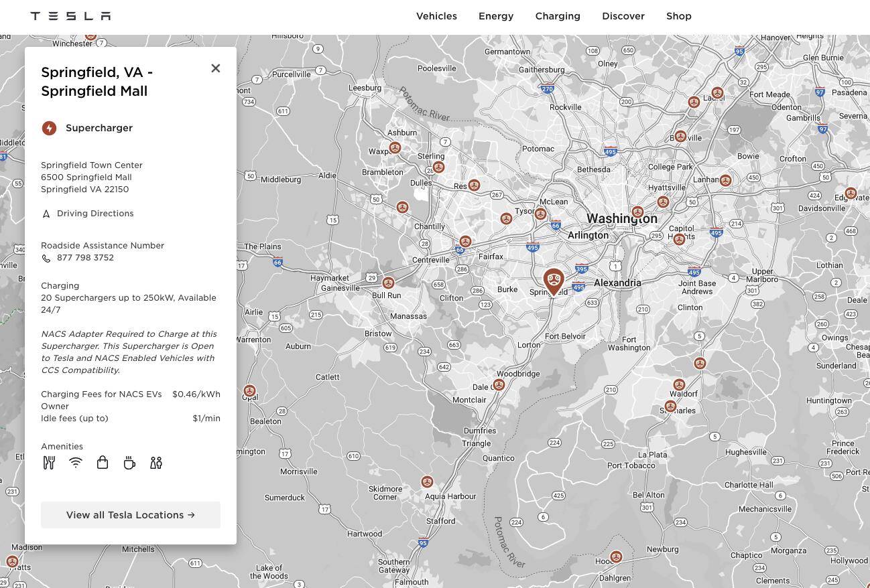Click the $0.46/kWh charging fee text
This screenshot has height=588, width=870.
(196, 394)
